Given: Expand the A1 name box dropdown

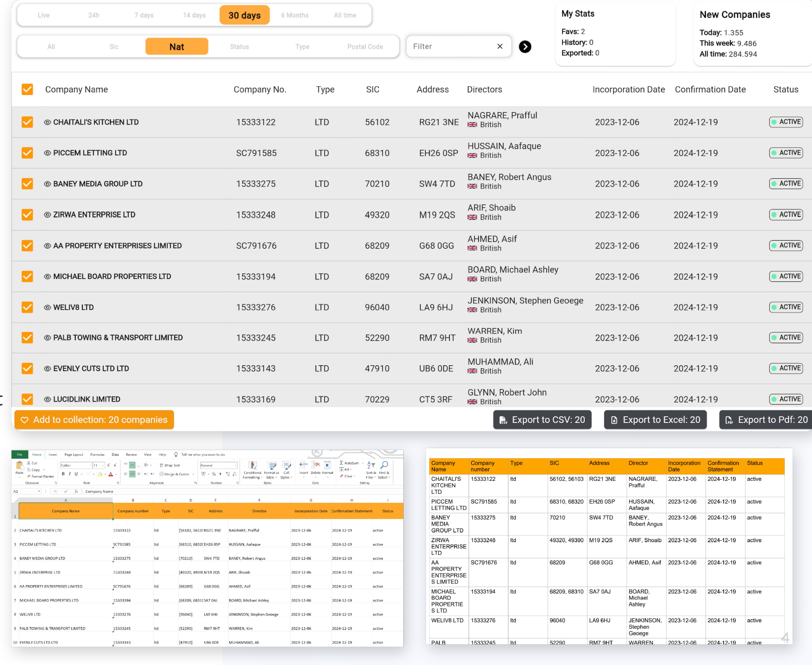Looking at the screenshot, I should [39, 492].
